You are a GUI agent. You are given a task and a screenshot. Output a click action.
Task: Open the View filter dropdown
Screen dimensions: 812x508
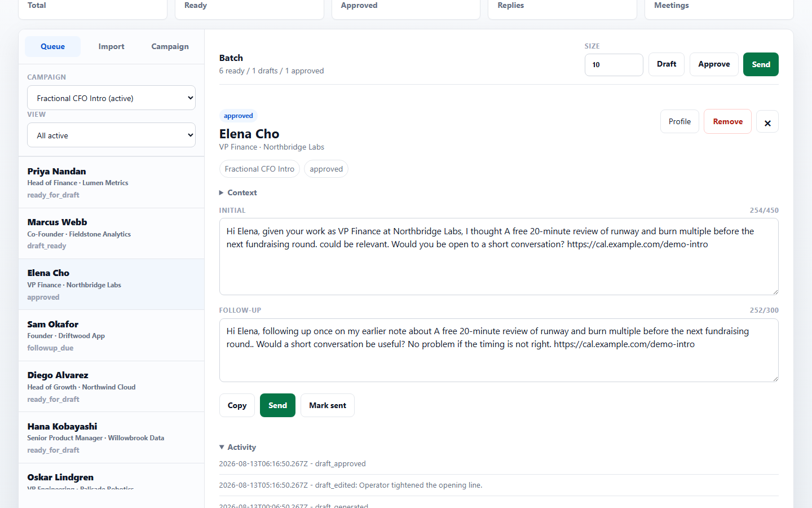pyautogui.click(x=112, y=135)
